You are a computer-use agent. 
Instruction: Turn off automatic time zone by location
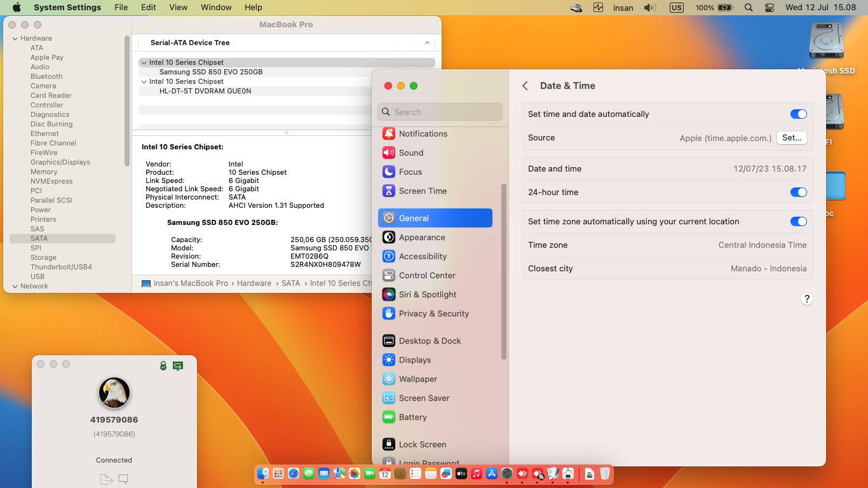pos(799,222)
